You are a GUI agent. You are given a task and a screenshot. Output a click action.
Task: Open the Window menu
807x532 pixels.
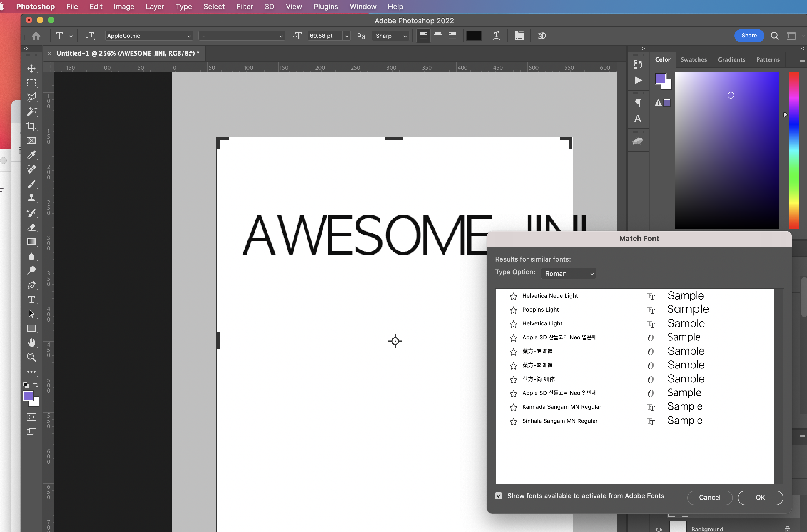363,6
